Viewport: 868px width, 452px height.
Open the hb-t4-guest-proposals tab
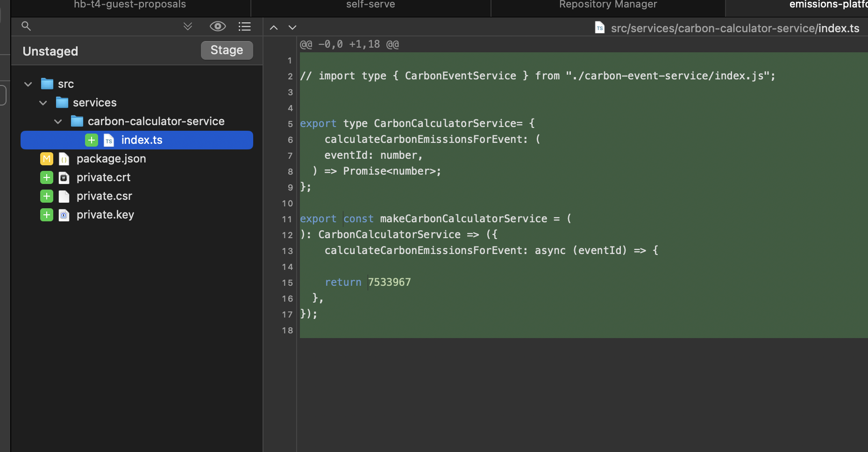click(x=130, y=5)
